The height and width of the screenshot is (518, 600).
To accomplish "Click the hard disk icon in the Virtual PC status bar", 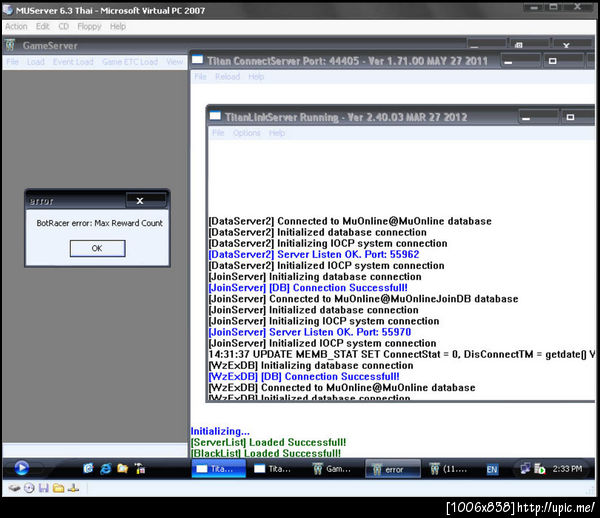I will (15, 488).
